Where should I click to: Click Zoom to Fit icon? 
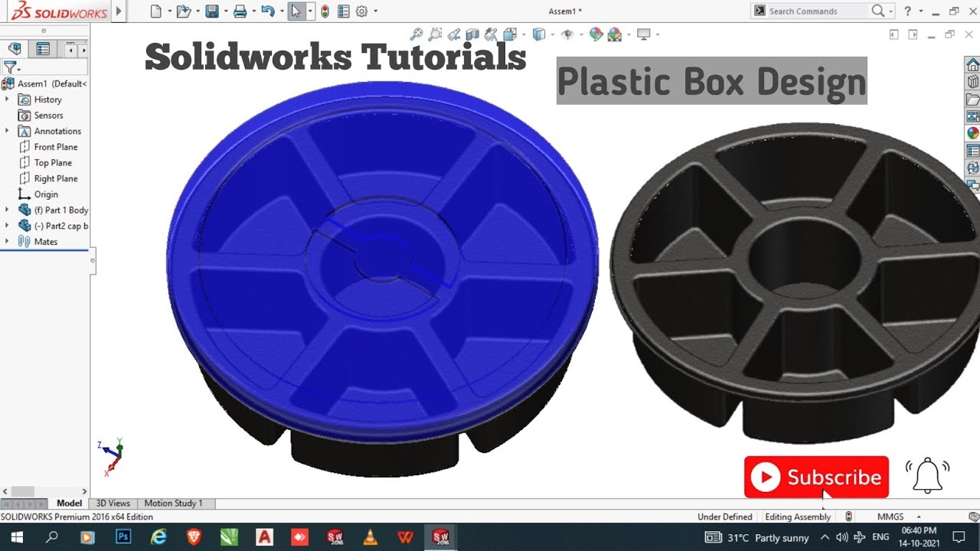pos(416,34)
